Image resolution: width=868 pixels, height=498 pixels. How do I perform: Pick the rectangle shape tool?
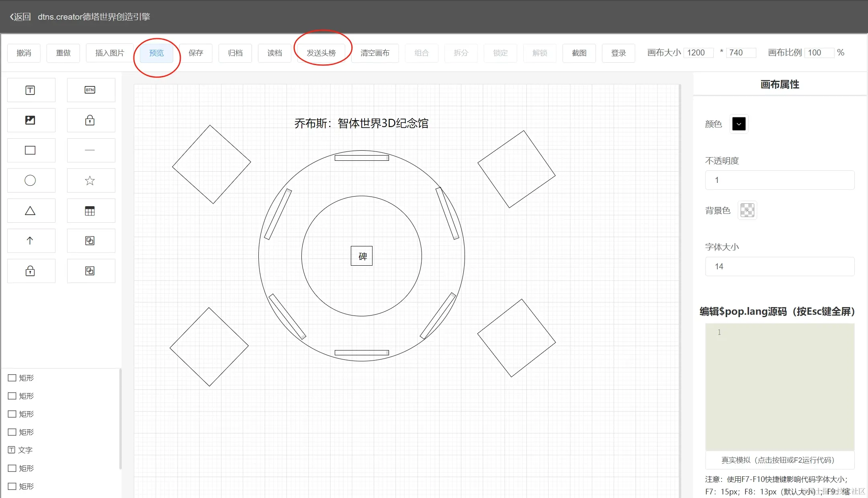coord(31,150)
